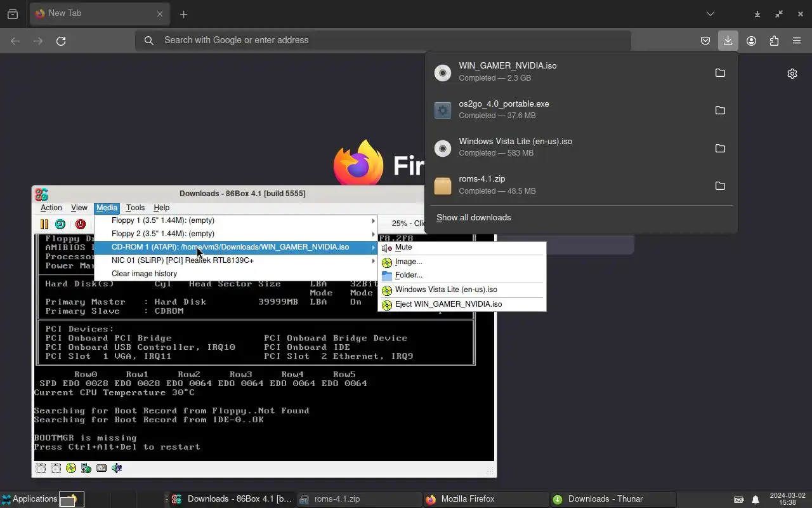This screenshot has width=812, height=508.
Task: Click the panel clock showing 2024-03-02
Action: [x=787, y=499]
